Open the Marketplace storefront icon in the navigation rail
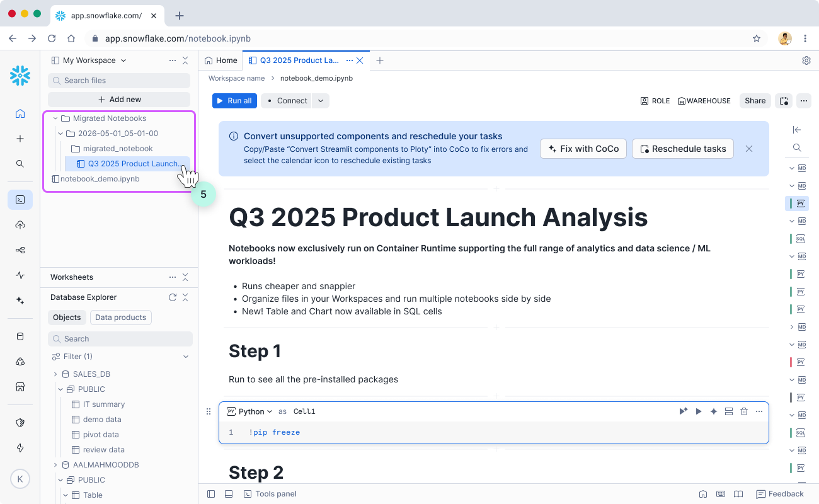This screenshot has width=819, height=504. pos(20,387)
